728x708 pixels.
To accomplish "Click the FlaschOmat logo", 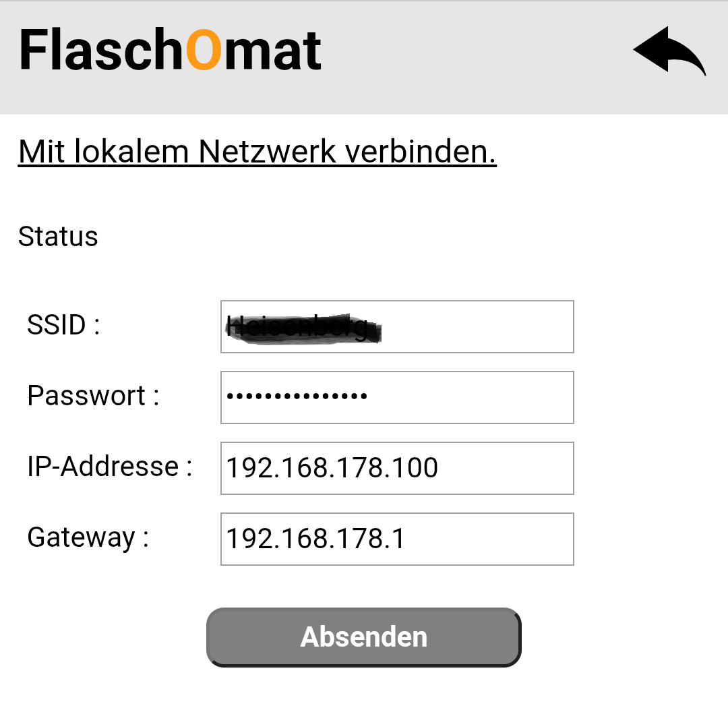I will click(170, 51).
